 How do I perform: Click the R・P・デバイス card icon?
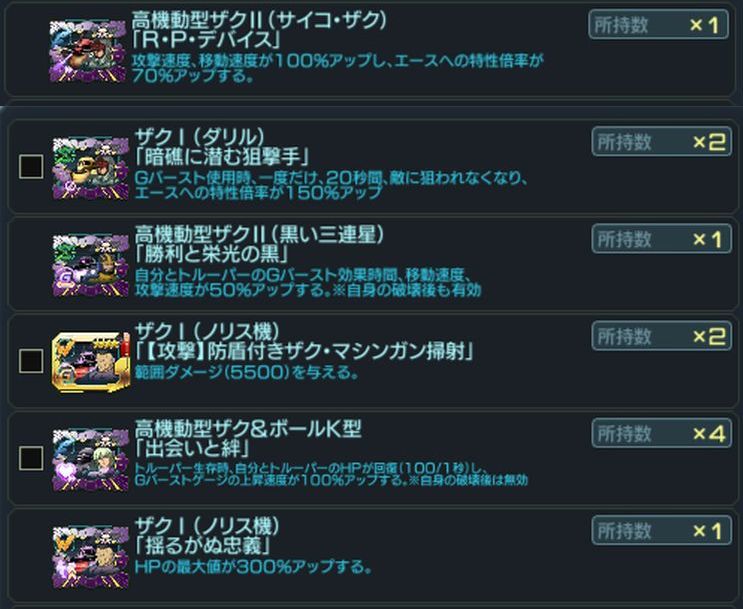point(88,51)
